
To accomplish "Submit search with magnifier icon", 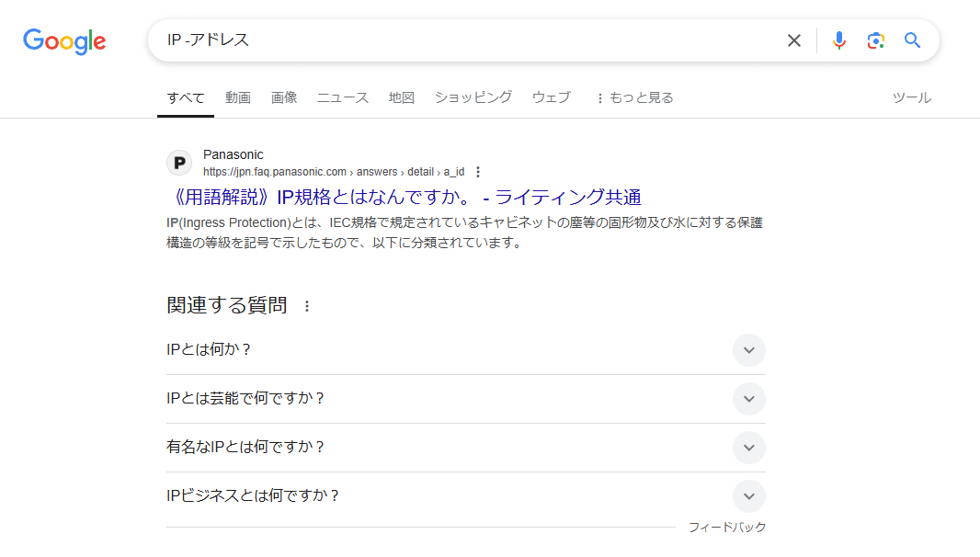I will [x=913, y=40].
